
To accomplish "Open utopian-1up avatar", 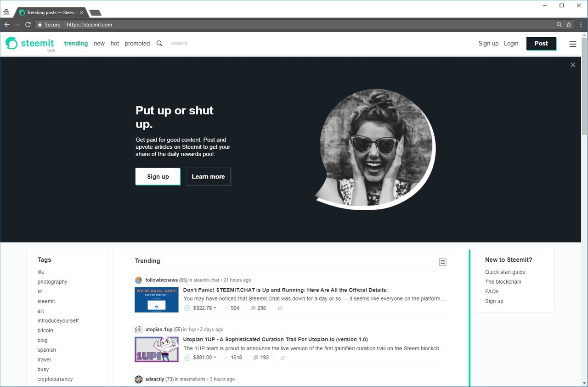I will pos(138,330).
